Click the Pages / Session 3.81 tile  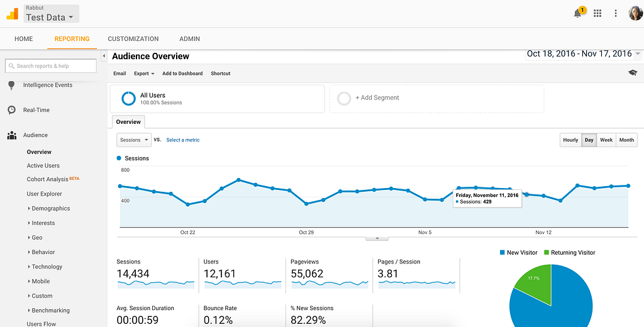417,274
